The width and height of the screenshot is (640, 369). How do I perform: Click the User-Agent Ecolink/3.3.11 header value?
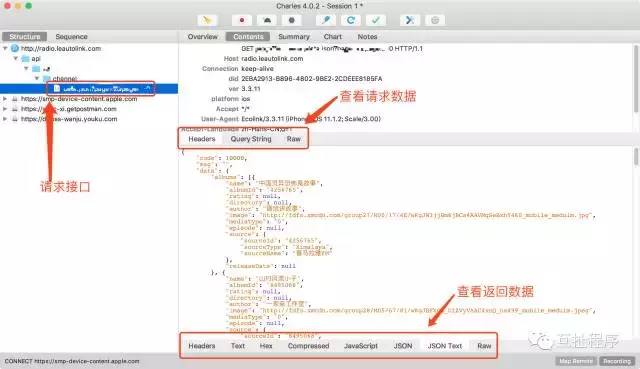click(311, 119)
